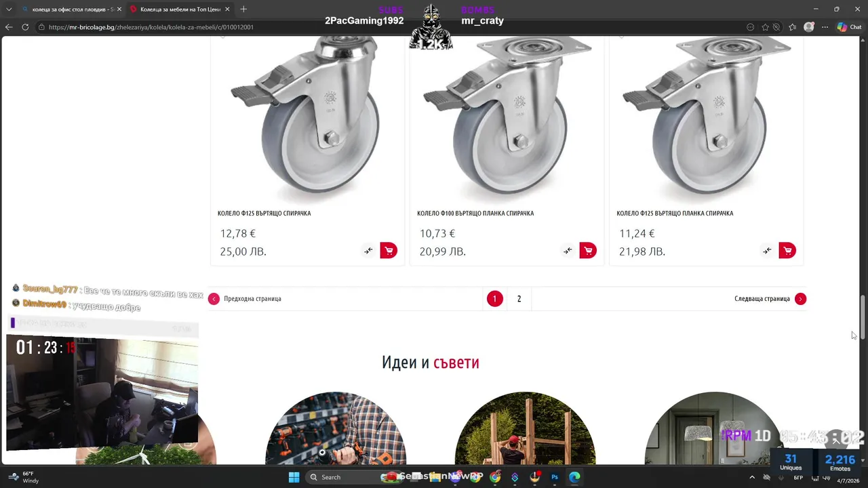Click the price 20,99 ЛВ.

coord(442,251)
